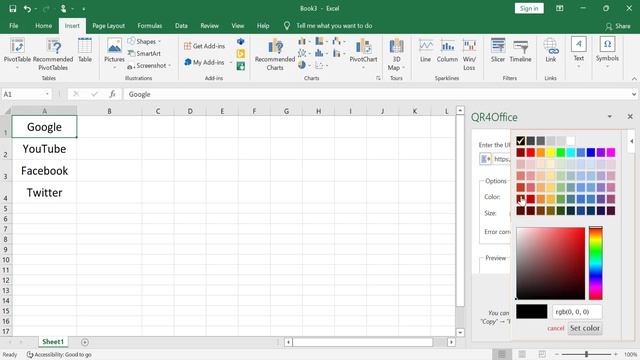The width and height of the screenshot is (640, 360).
Task: Add a new sheet with plus button
Action: click(85, 342)
